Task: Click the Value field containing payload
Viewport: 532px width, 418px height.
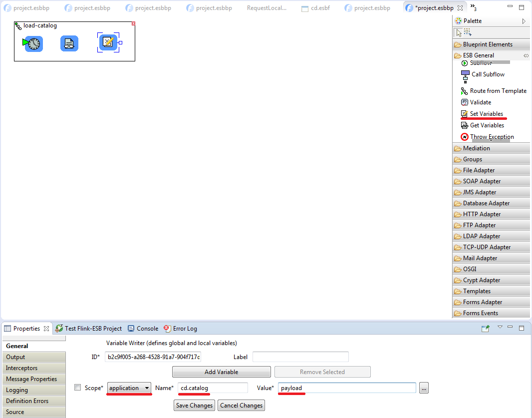Action: (x=347, y=388)
